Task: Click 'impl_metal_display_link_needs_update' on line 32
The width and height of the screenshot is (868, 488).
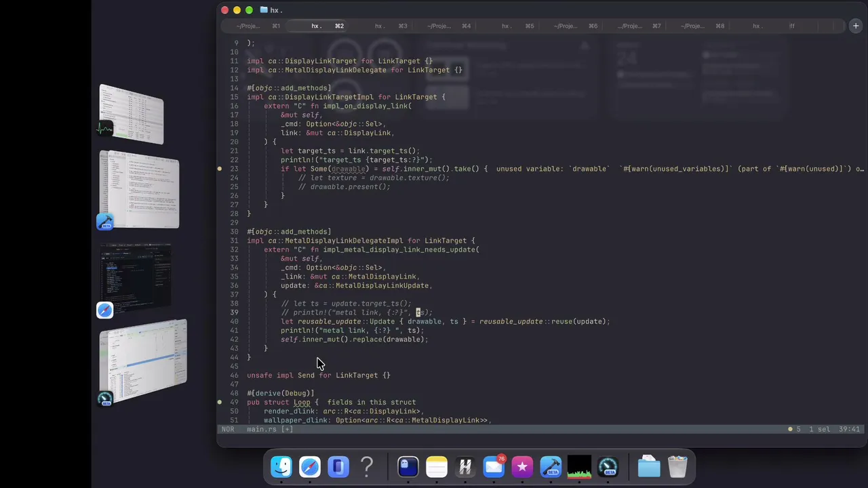Action: click(399, 249)
